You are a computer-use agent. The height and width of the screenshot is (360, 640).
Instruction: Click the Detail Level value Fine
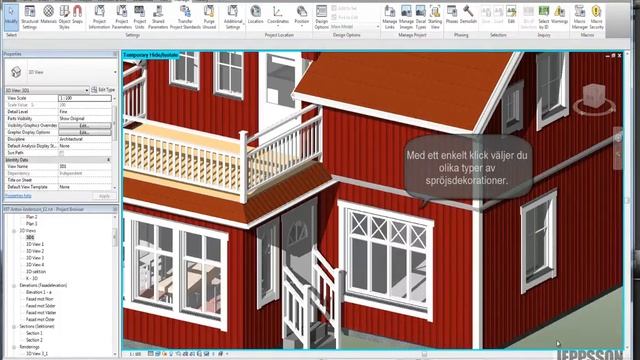[84, 111]
